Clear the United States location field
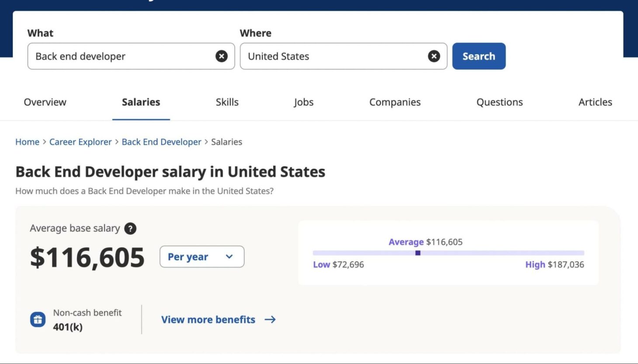 [x=433, y=56]
